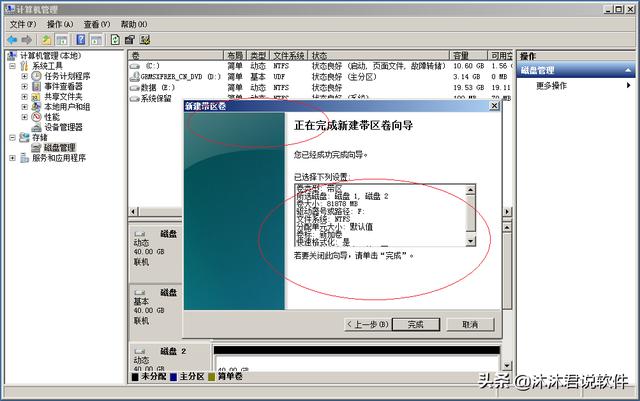Go up one level with folder-arrow icon
This screenshot has height=401, width=640.
(47, 40)
